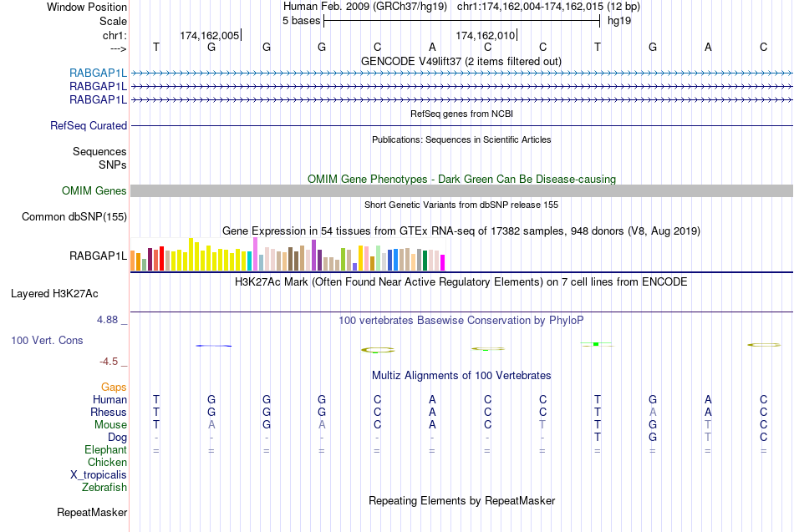This screenshot has width=794, height=532.
Task: Click the 'Gene Expression in 54 tissues' title
Action: (461, 231)
